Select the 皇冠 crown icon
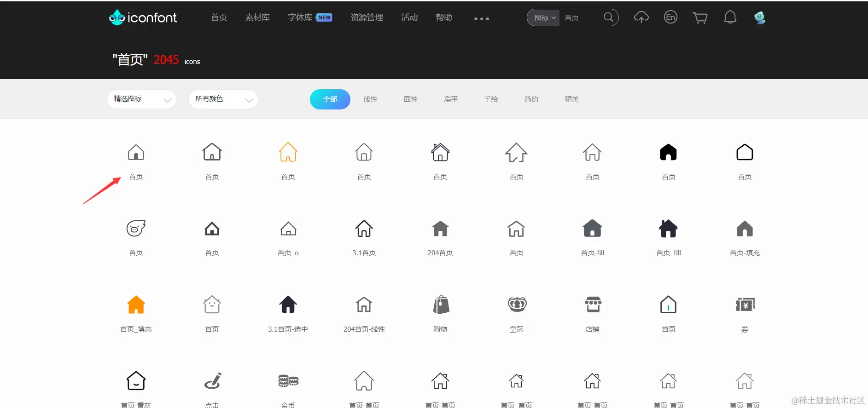The image size is (868, 408). 517,305
